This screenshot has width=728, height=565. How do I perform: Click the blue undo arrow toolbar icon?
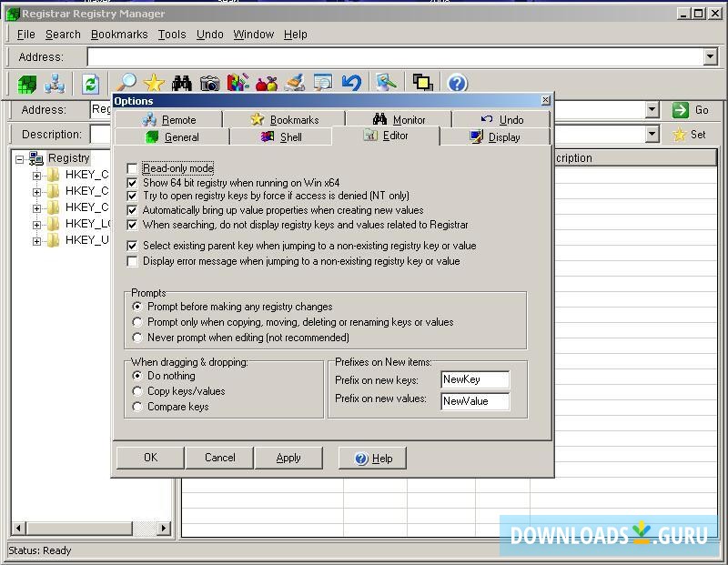pyautogui.click(x=351, y=83)
